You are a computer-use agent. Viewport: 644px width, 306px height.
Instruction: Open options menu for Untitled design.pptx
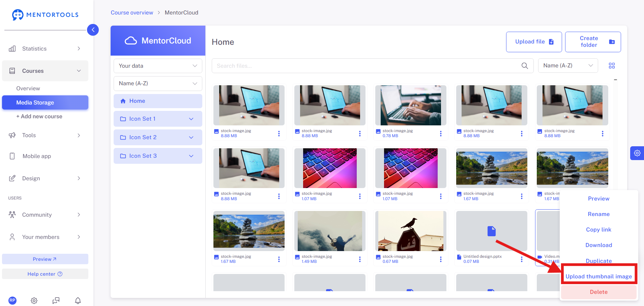pyautogui.click(x=522, y=259)
